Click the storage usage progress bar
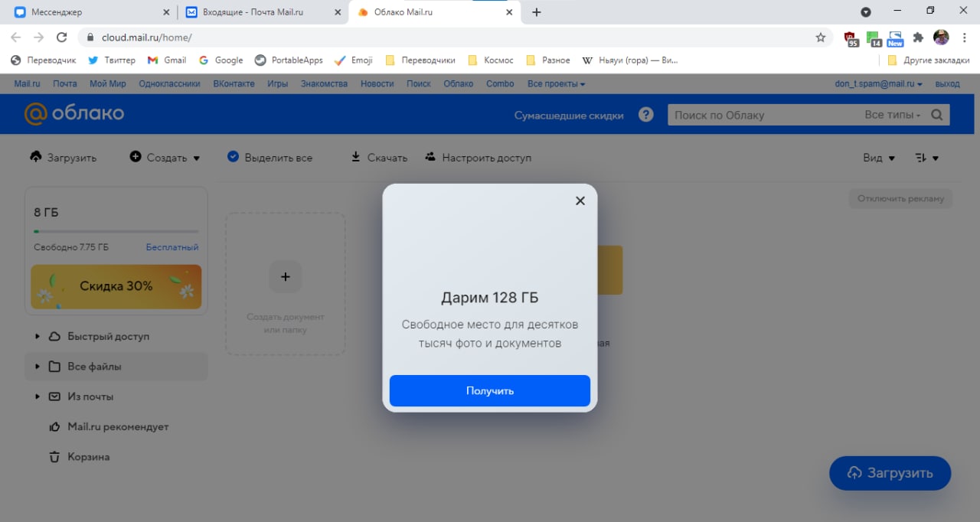980x522 pixels. (116, 230)
